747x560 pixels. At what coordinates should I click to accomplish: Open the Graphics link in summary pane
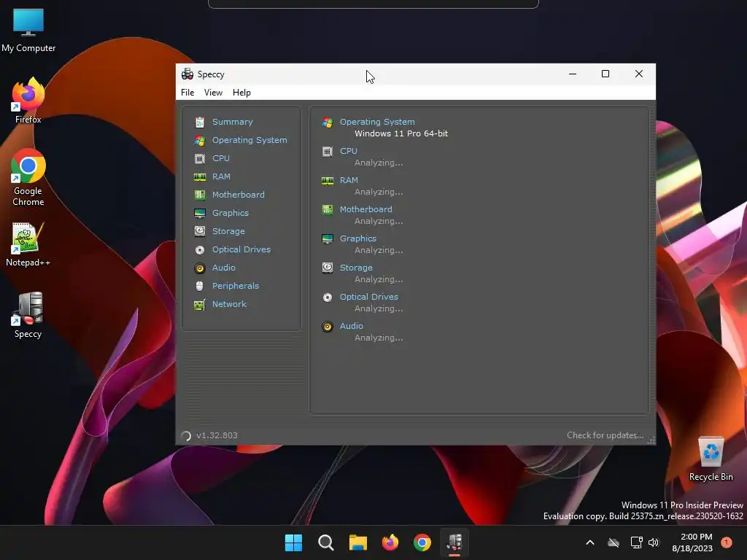pyautogui.click(x=357, y=238)
